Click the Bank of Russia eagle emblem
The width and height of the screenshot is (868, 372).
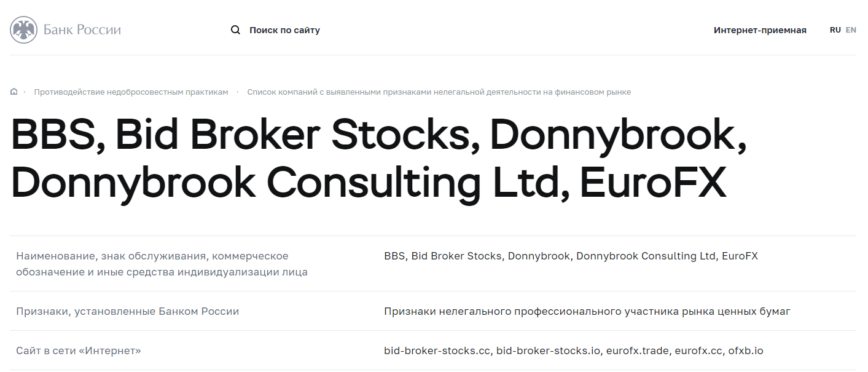[x=24, y=30]
